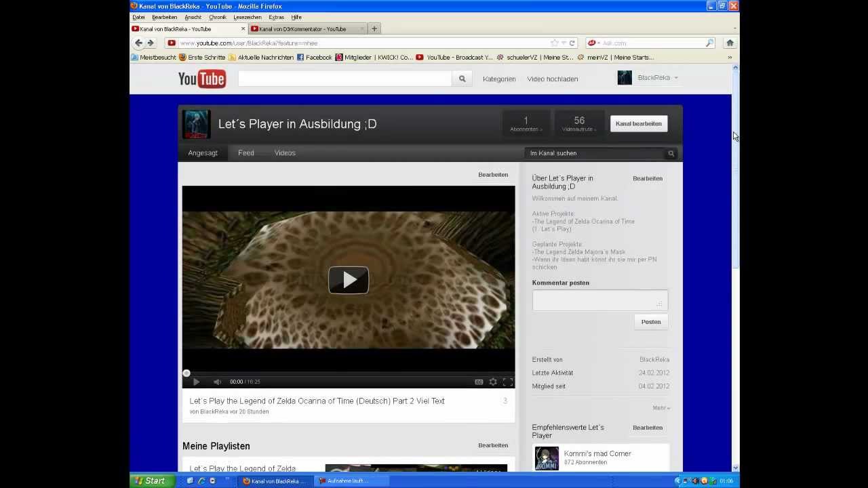Click the Kommentar posten text box
The image size is (868, 488).
pos(600,301)
